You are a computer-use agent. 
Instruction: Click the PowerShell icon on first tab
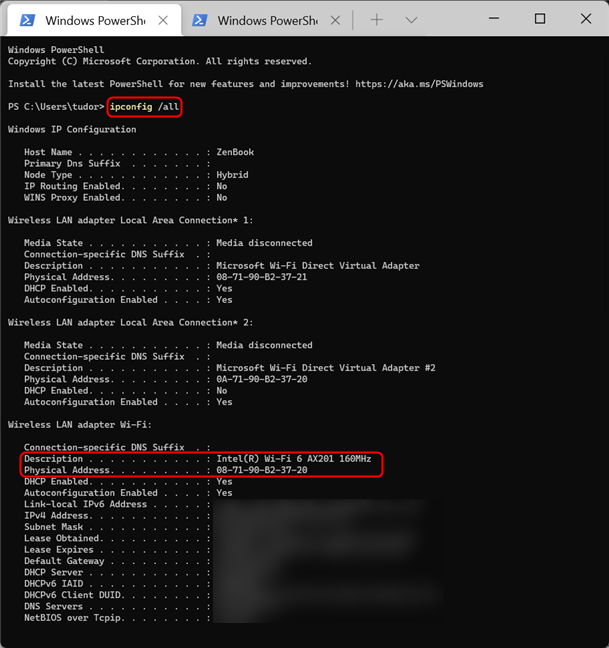[x=27, y=20]
